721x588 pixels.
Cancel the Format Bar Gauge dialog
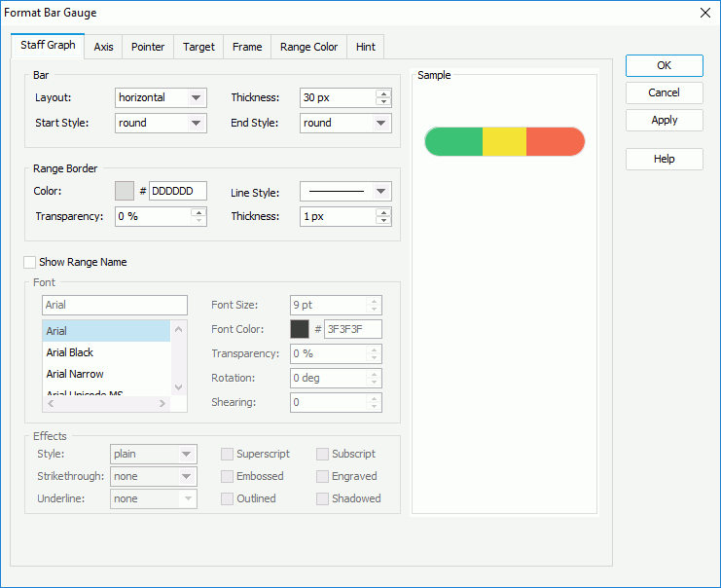[x=664, y=92]
